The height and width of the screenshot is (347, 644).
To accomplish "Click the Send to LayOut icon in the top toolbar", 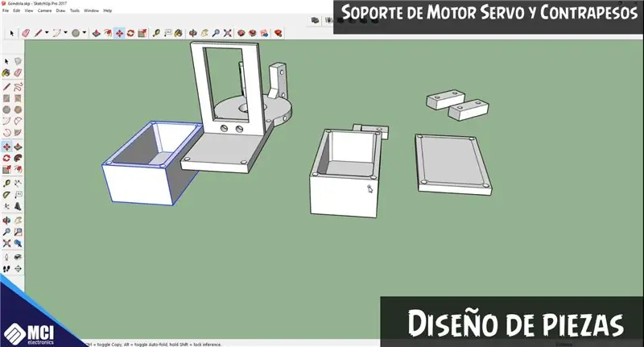I will pos(264,33).
